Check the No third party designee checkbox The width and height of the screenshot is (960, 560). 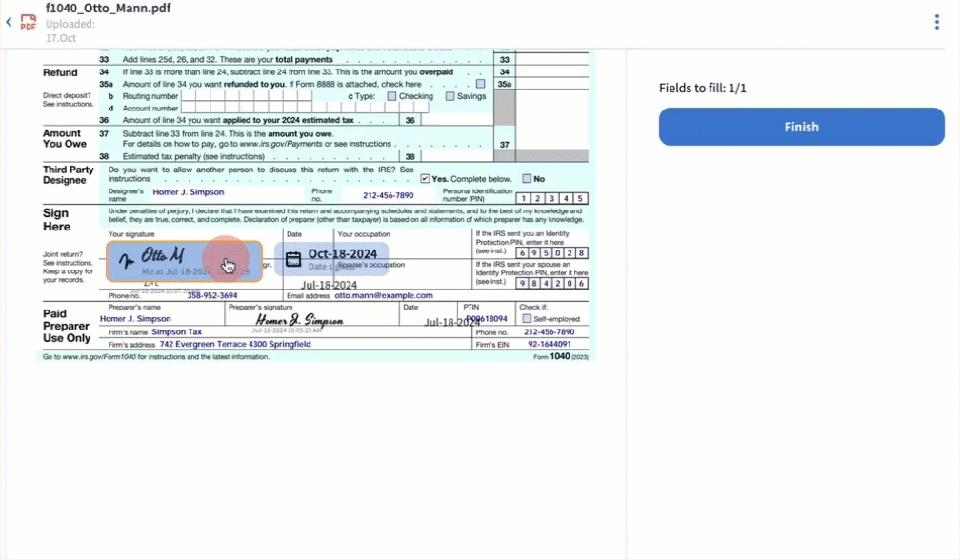point(527,178)
